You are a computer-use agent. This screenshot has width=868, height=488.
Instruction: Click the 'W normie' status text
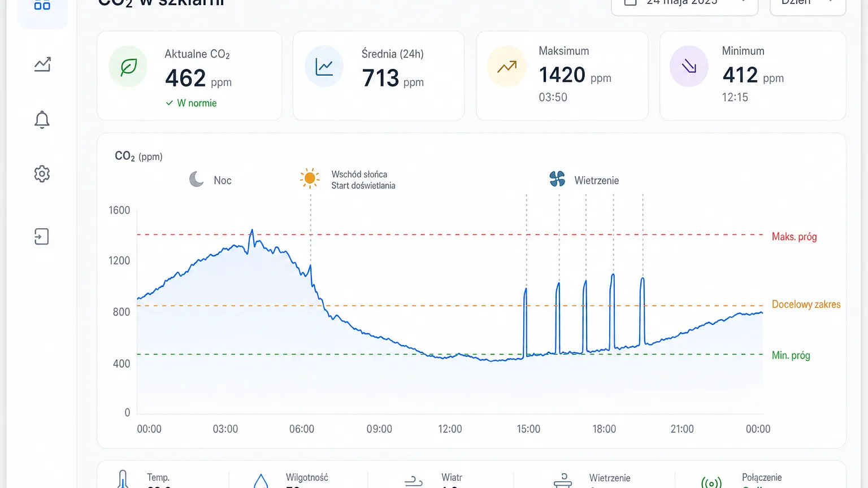click(x=197, y=103)
